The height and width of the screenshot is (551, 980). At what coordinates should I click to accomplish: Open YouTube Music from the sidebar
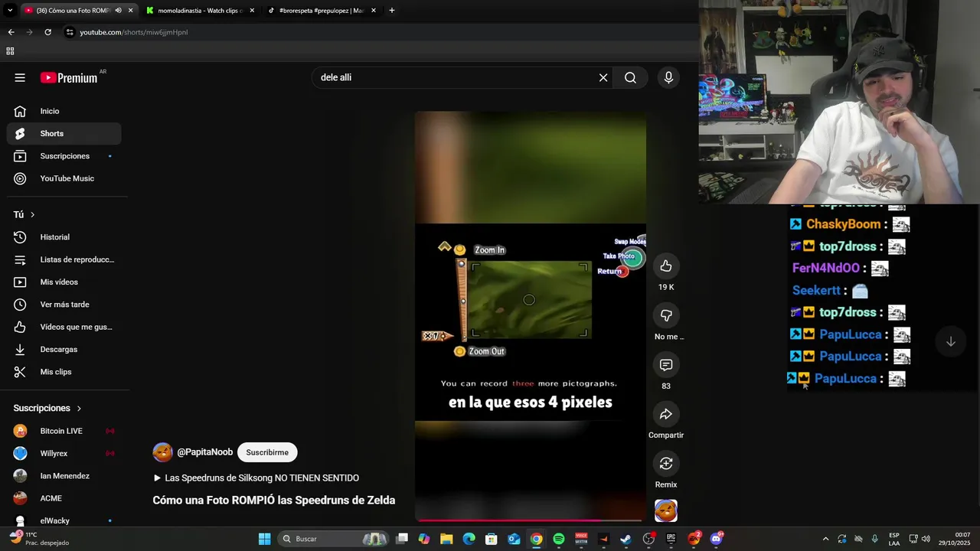point(64,178)
